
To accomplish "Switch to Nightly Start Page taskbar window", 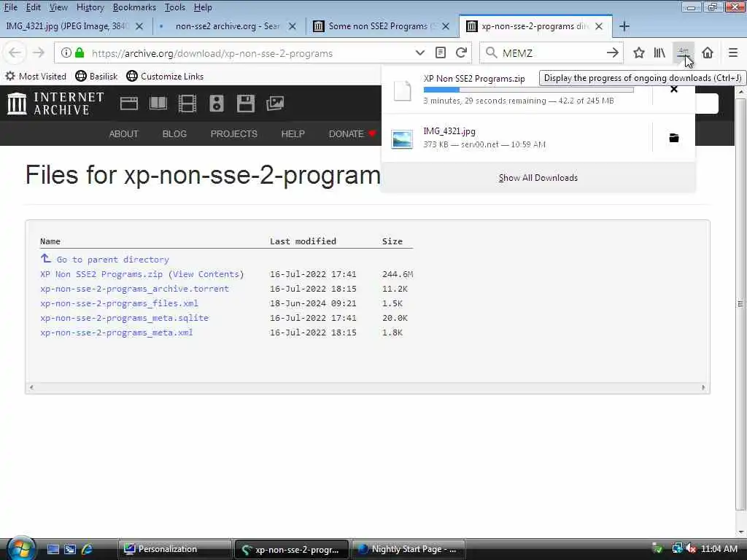I will point(408,549).
